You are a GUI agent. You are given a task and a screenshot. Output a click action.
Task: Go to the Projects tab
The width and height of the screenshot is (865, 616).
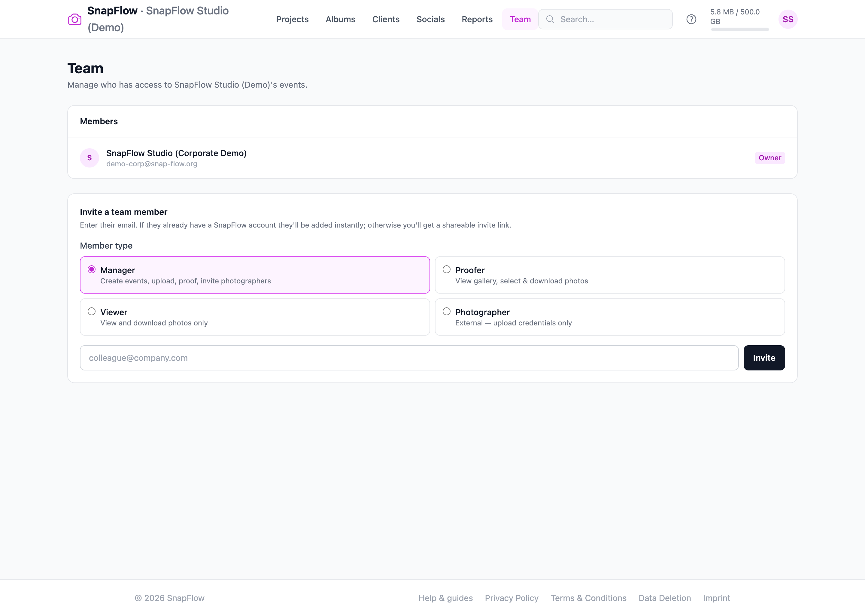292,19
